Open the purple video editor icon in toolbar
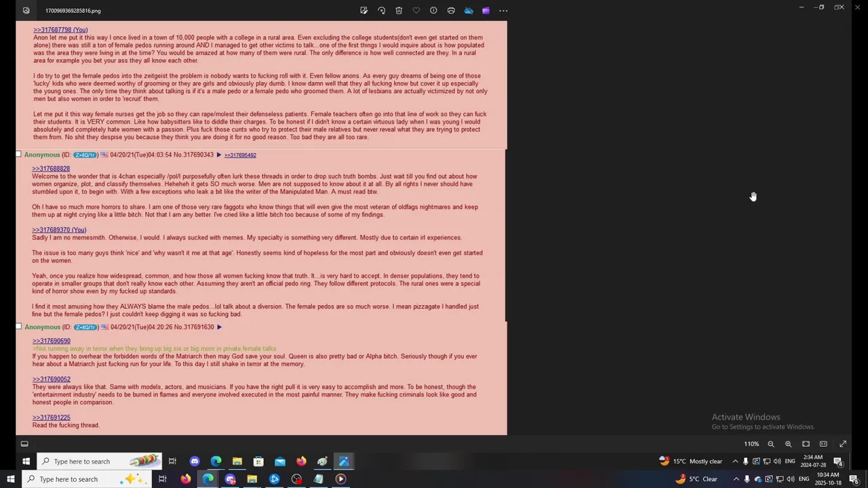 coord(486,10)
